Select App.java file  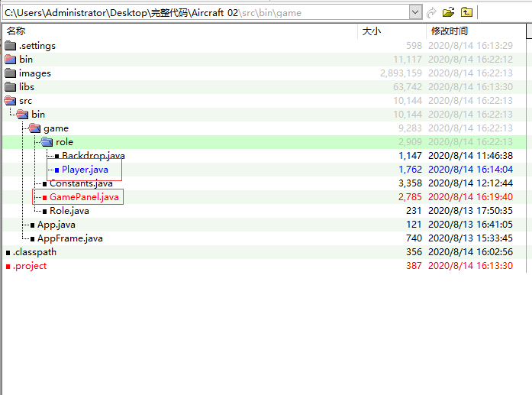coord(56,225)
